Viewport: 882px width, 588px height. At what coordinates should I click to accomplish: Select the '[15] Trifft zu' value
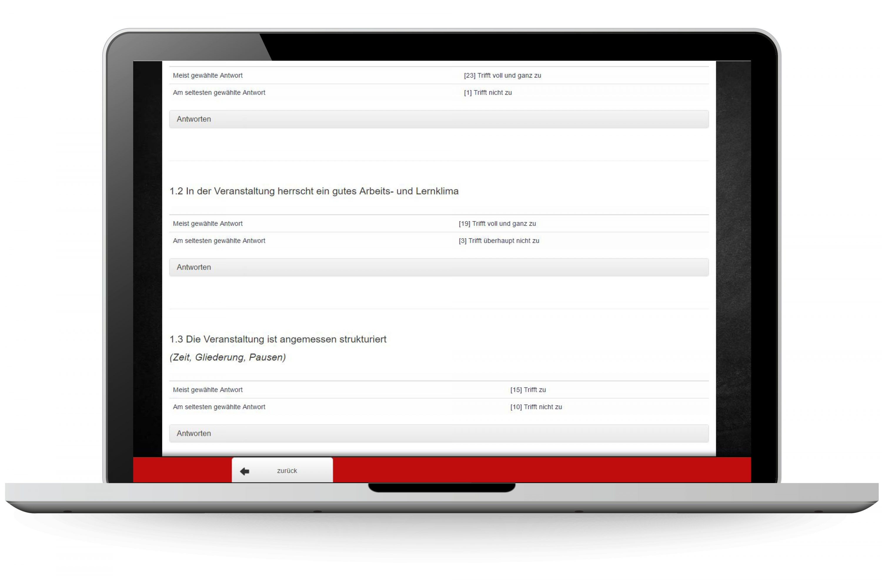(x=528, y=390)
